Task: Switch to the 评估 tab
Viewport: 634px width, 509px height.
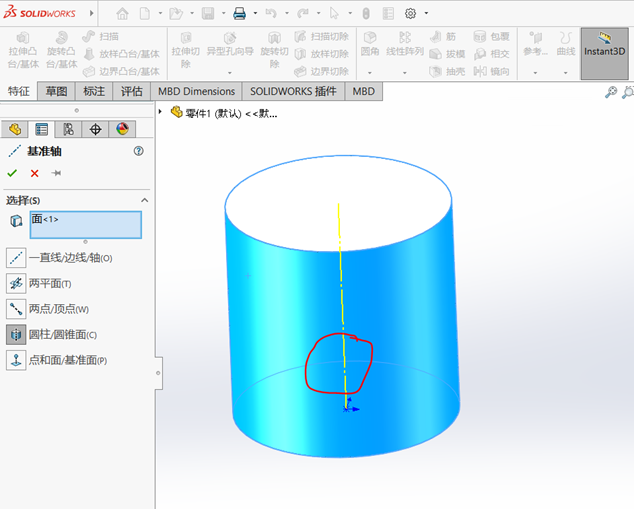Action: coord(131,91)
